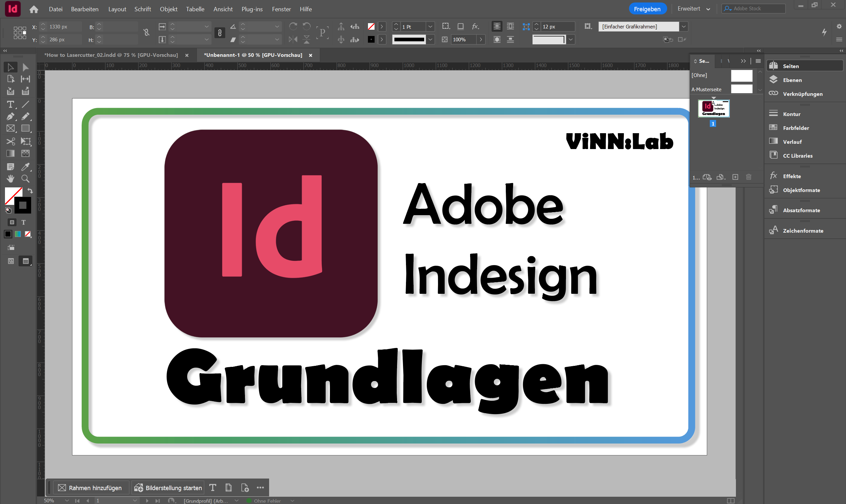Select the Page tool
Viewport: 846px width, 504px height.
point(11,79)
